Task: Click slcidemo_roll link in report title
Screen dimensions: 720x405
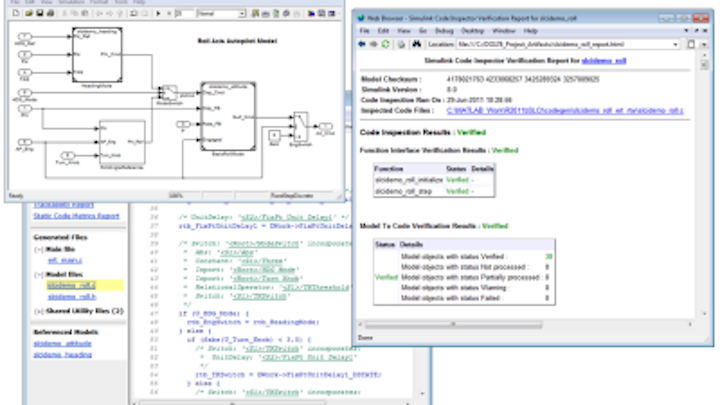Action: 604,61
